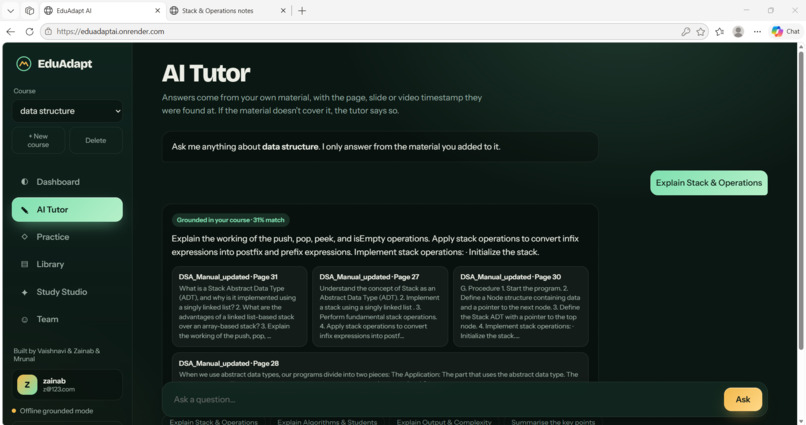Click the site info lock icon
The width and height of the screenshot is (806, 425).
(48, 31)
